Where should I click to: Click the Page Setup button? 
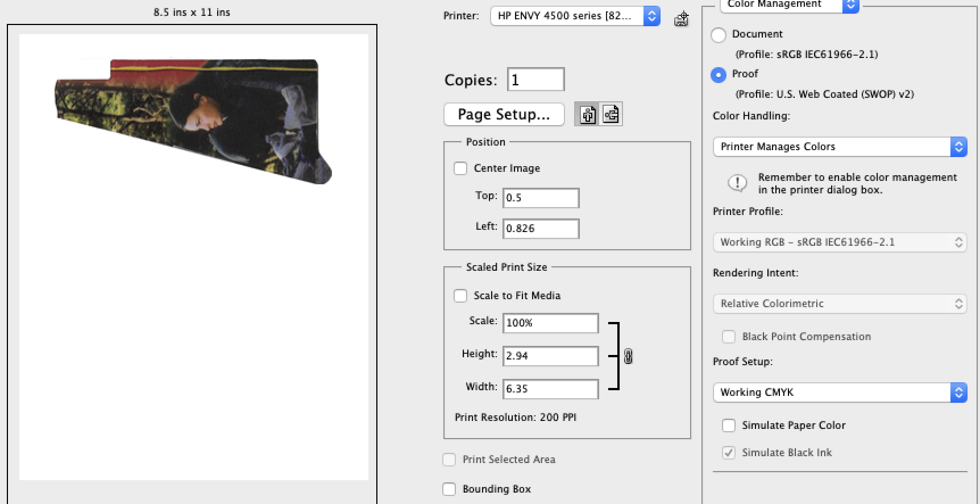point(504,114)
